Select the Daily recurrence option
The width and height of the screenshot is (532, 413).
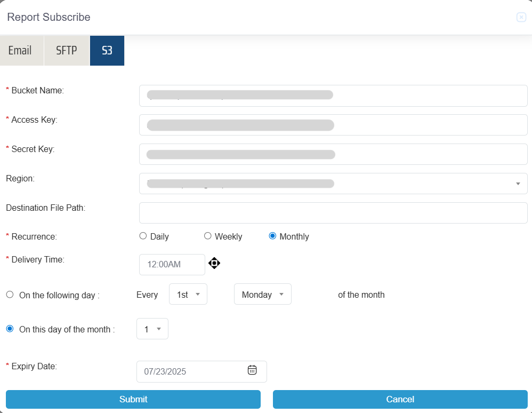(x=143, y=236)
